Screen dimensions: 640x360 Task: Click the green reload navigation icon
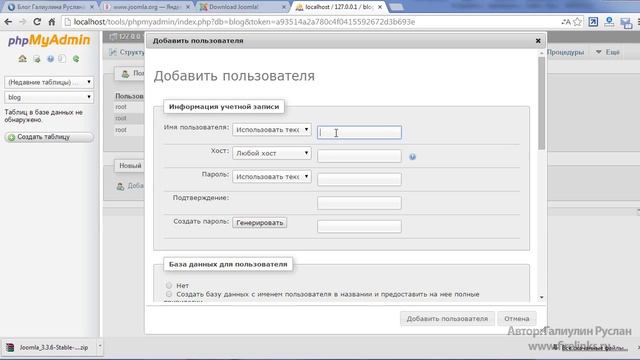coord(76,59)
